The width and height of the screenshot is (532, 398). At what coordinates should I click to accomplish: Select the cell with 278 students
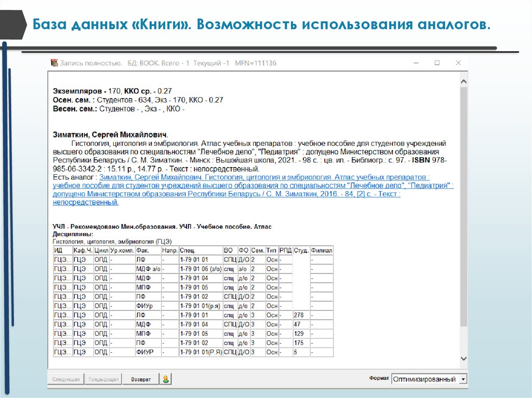pos(300,315)
